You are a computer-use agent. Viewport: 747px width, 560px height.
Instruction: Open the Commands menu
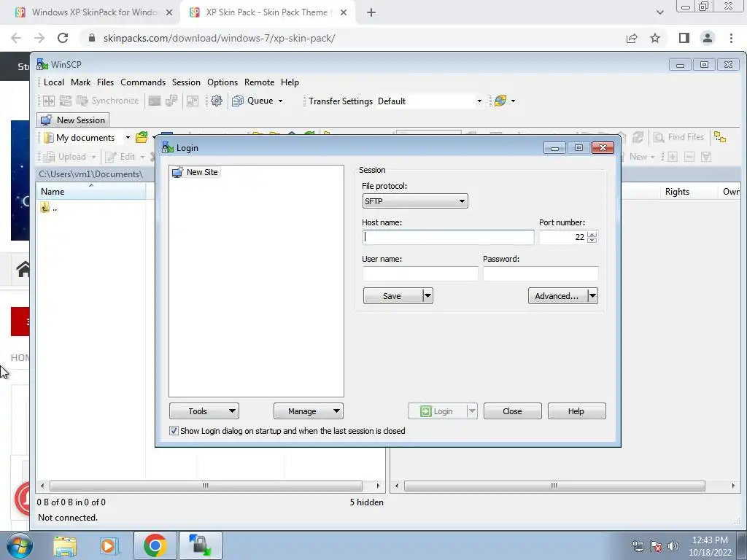(143, 82)
